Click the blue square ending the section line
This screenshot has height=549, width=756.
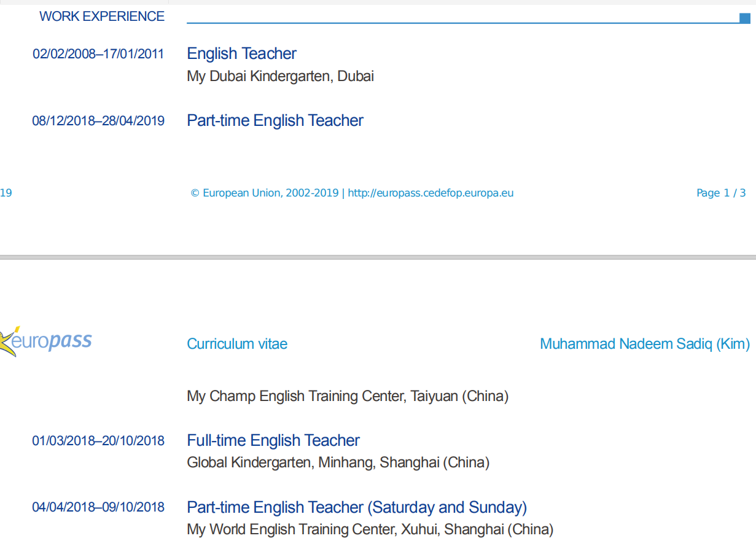745,18
